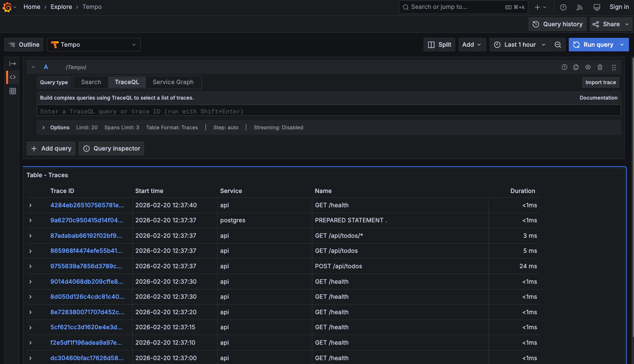Expand trace row 9014d4068db209cffe8
The width and height of the screenshot is (634, 364).
tap(31, 282)
